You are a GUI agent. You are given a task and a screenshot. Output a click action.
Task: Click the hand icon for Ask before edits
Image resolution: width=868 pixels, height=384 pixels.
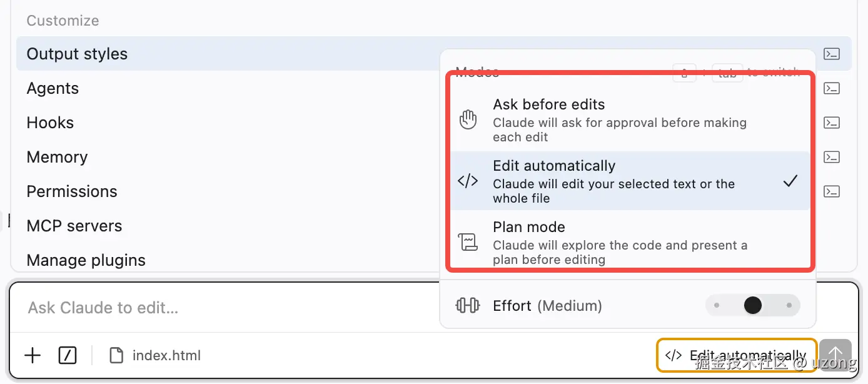pyautogui.click(x=468, y=119)
